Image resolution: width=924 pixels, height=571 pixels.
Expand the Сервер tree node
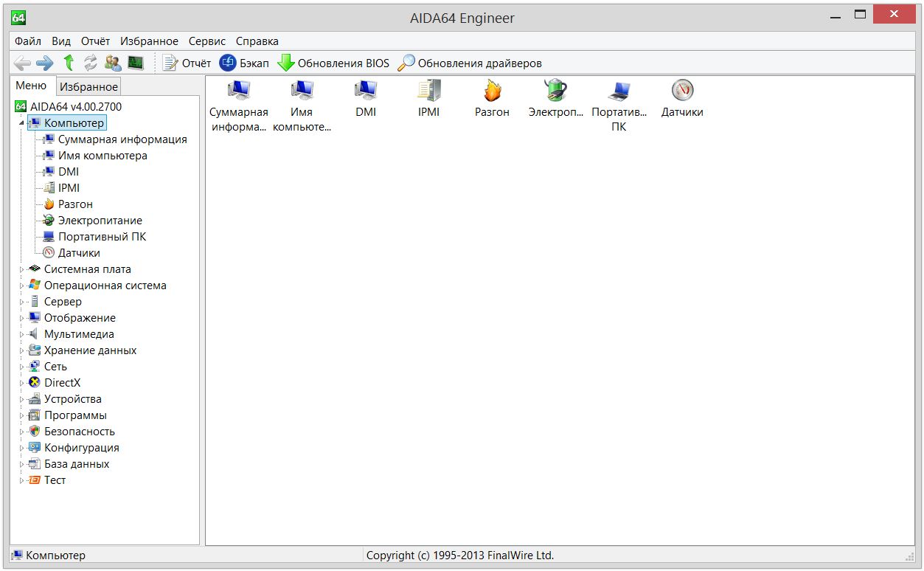coord(21,302)
